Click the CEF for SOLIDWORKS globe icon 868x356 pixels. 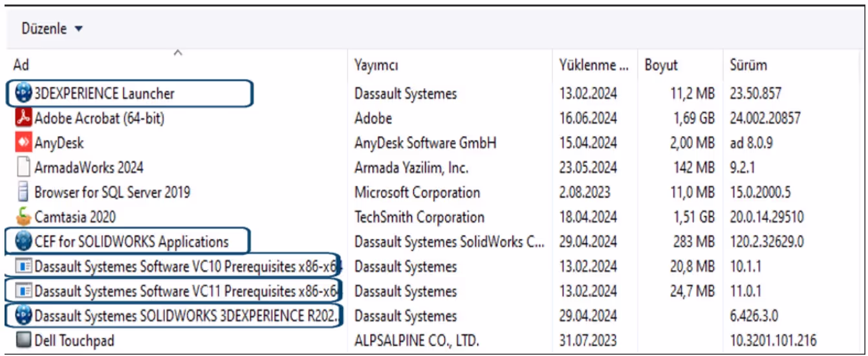(x=23, y=242)
